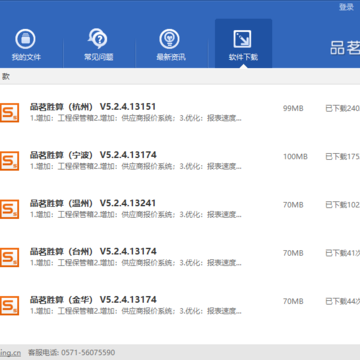Select the 软件下载 download icon

242,39
